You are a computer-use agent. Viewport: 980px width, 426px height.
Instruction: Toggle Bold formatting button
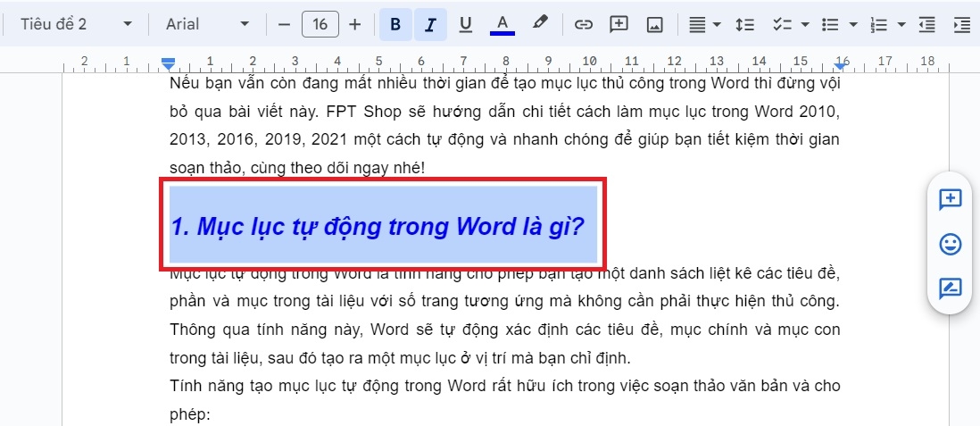[x=395, y=24]
